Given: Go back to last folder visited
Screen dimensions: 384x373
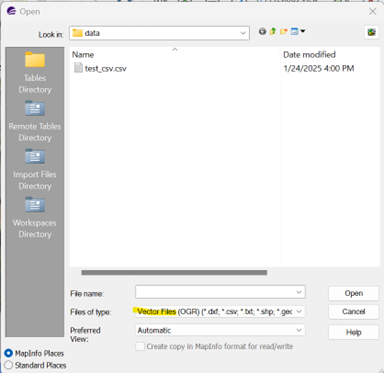Looking at the screenshot, I should pos(262,31).
